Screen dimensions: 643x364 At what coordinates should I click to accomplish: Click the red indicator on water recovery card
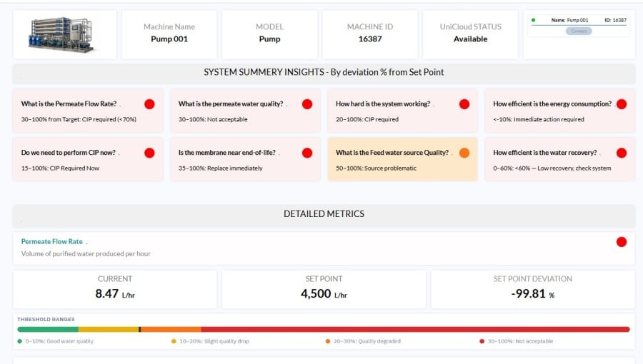(x=622, y=153)
